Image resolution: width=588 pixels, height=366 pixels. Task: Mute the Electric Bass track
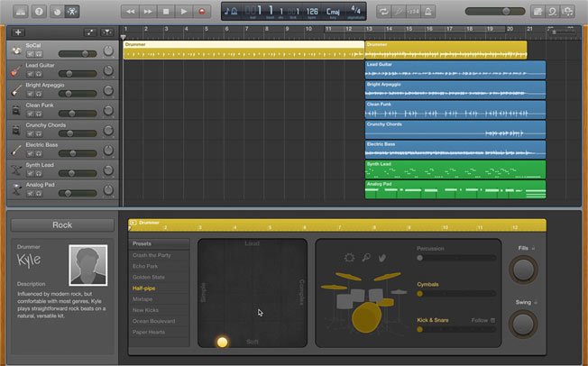pos(31,153)
